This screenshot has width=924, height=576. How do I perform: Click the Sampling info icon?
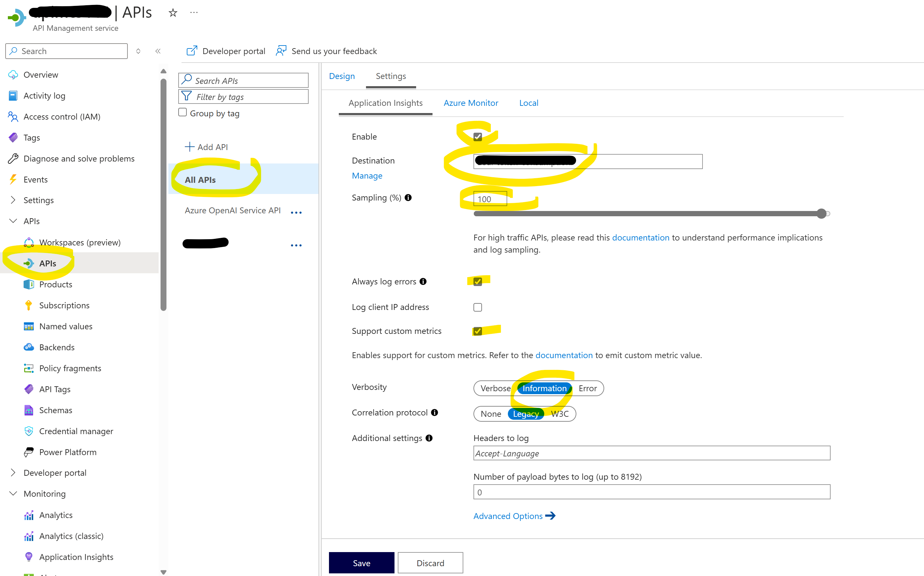(408, 197)
